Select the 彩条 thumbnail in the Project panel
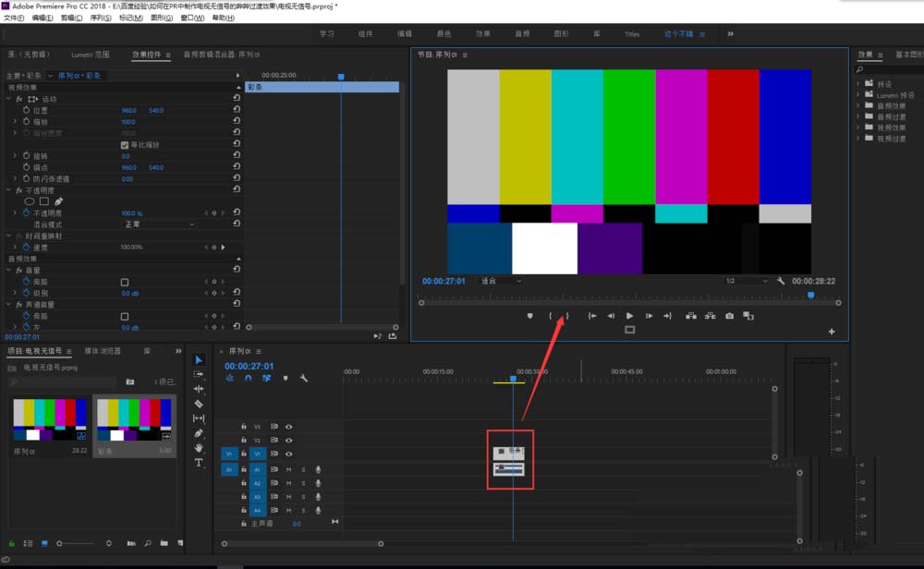Viewport: 924px width, 569px height. (x=134, y=420)
